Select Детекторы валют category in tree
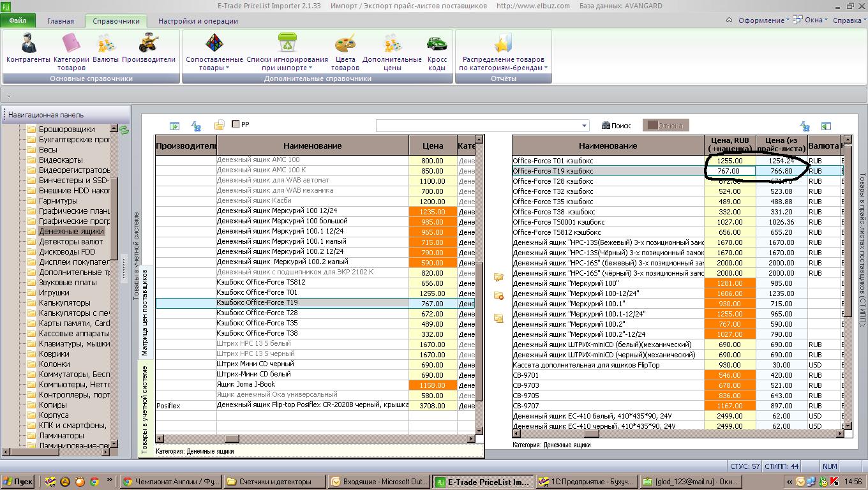 (71, 242)
